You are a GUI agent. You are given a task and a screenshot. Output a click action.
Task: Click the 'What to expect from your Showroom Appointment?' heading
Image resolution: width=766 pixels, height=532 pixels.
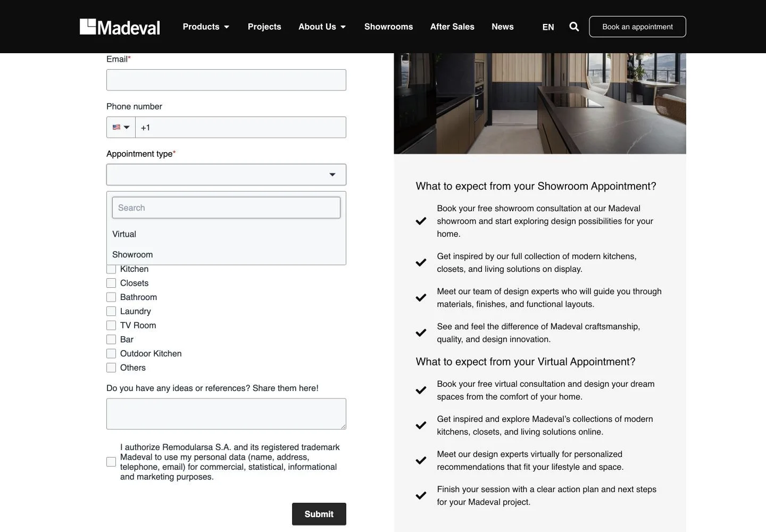[x=536, y=186]
